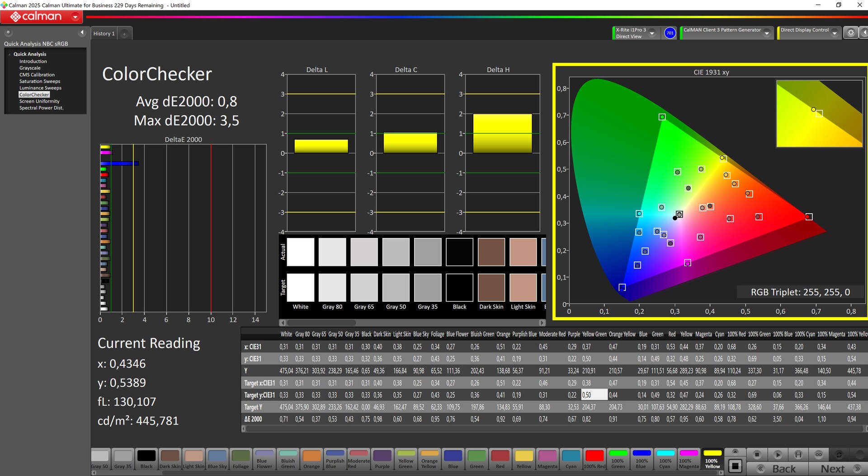Click the read series bracket icon

coord(798,454)
